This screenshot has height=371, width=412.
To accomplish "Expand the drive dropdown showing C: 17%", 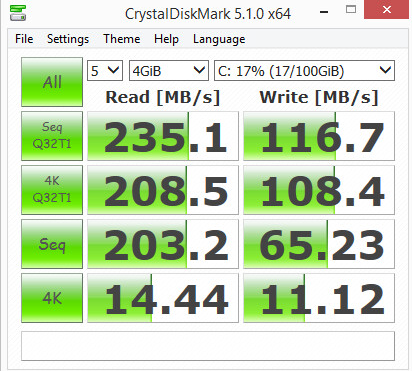I will (304, 71).
